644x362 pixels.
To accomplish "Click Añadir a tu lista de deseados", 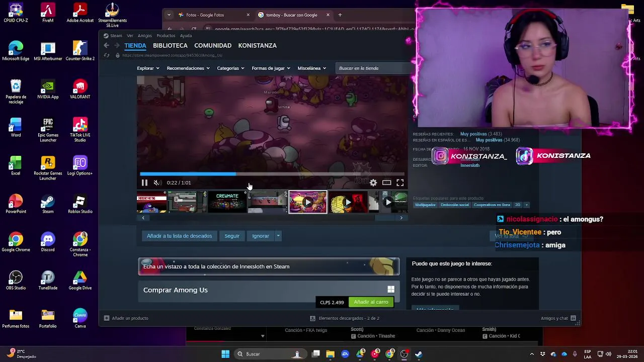I will [x=179, y=236].
